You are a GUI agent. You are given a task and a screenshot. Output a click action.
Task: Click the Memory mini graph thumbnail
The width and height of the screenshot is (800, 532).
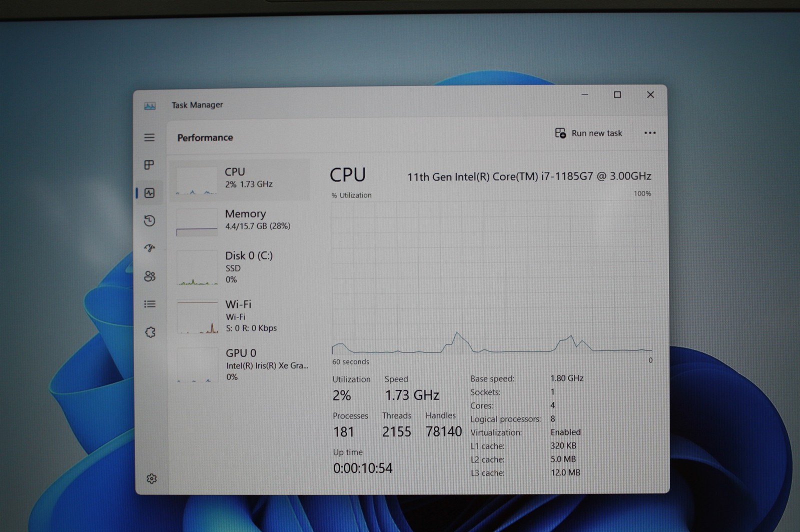click(197, 222)
